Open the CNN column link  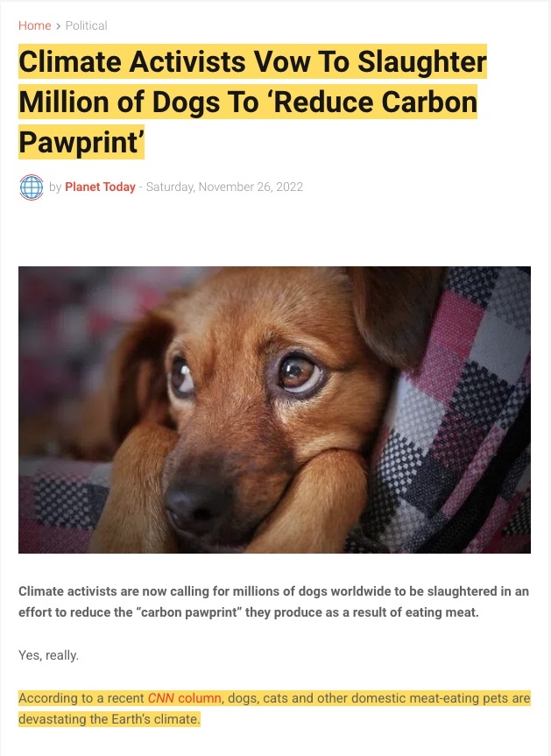coord(184,698)
